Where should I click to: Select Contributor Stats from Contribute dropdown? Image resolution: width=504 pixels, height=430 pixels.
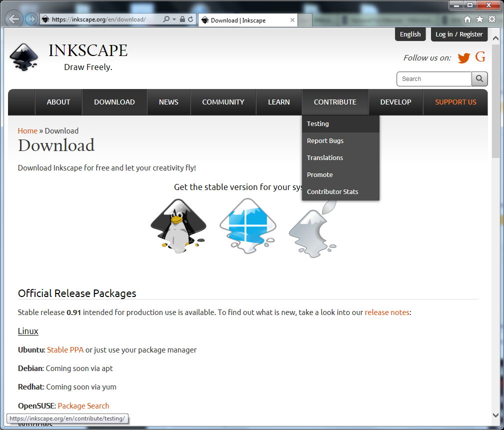(340, 192)
